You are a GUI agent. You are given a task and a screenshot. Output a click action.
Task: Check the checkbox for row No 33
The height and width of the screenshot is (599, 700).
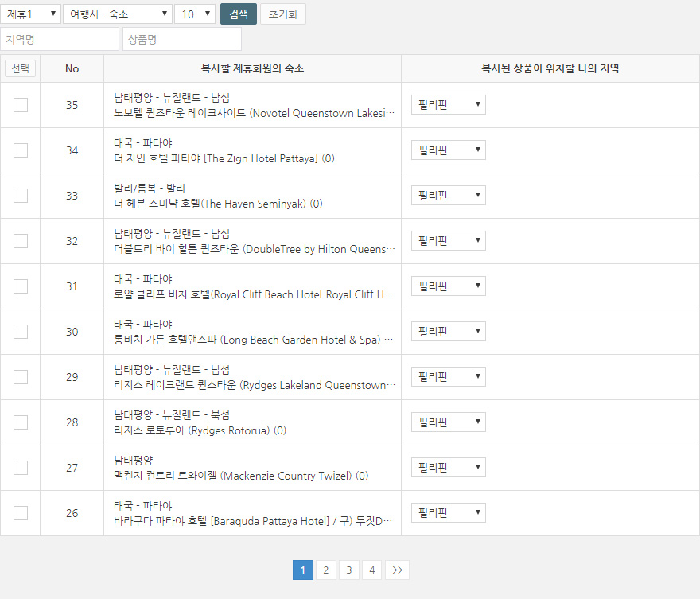point(21,196)
